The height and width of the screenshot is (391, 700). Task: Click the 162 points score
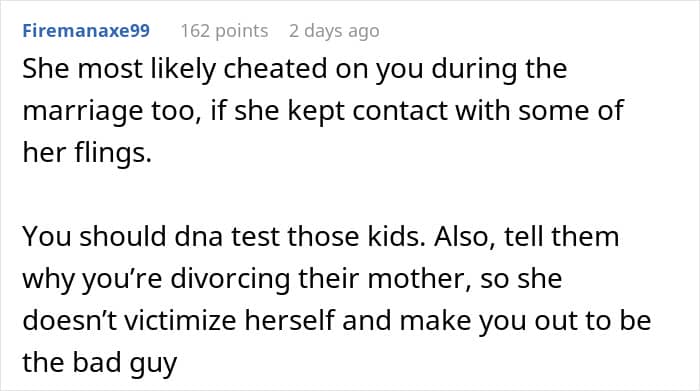click(x=224, y=31)
